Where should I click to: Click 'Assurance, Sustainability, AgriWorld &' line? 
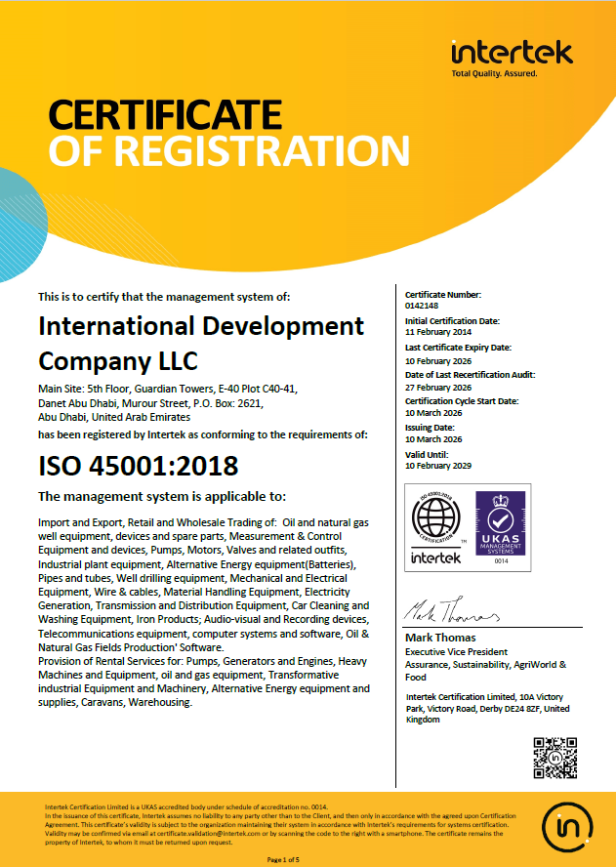485,665
